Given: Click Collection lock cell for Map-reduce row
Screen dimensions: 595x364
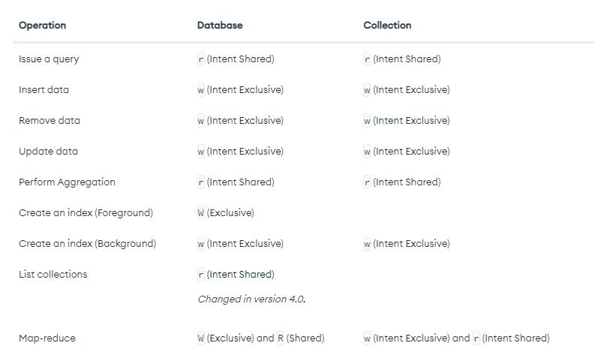Looking at the screenshot, I should 456,338.
